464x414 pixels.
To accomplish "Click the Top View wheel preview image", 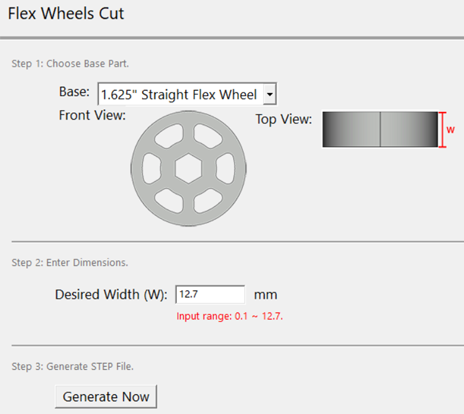I will tap(380, 129).
